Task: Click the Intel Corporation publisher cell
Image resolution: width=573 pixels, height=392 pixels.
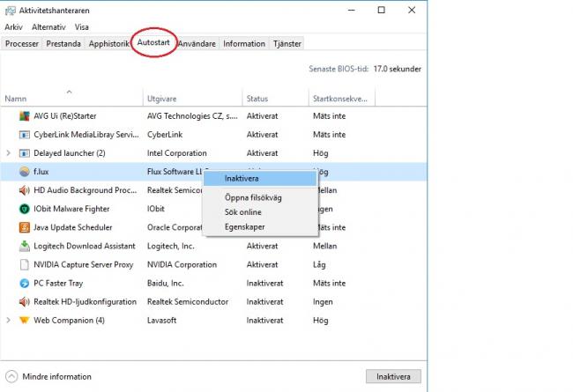Action: [x=177, y=153]
